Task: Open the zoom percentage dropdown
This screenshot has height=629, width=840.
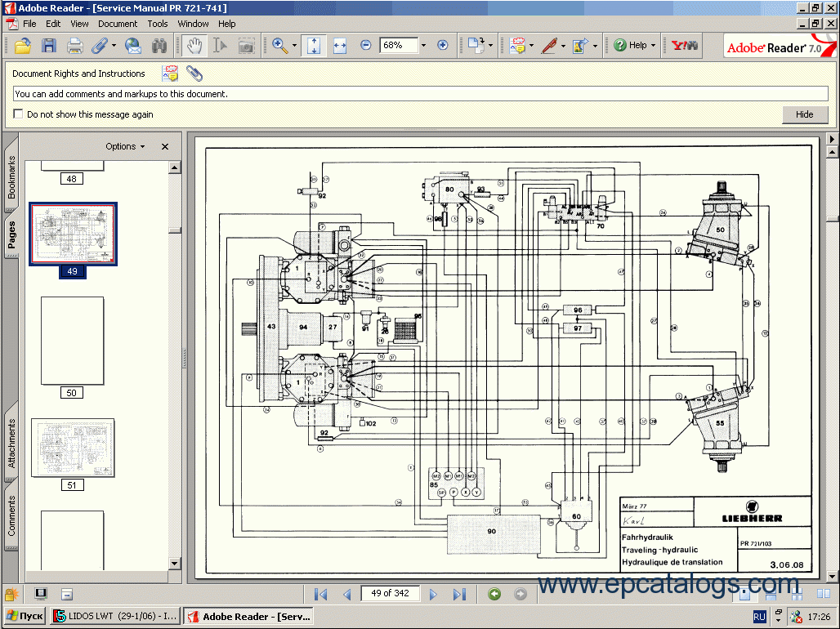Action: click(x=423, y=46)
